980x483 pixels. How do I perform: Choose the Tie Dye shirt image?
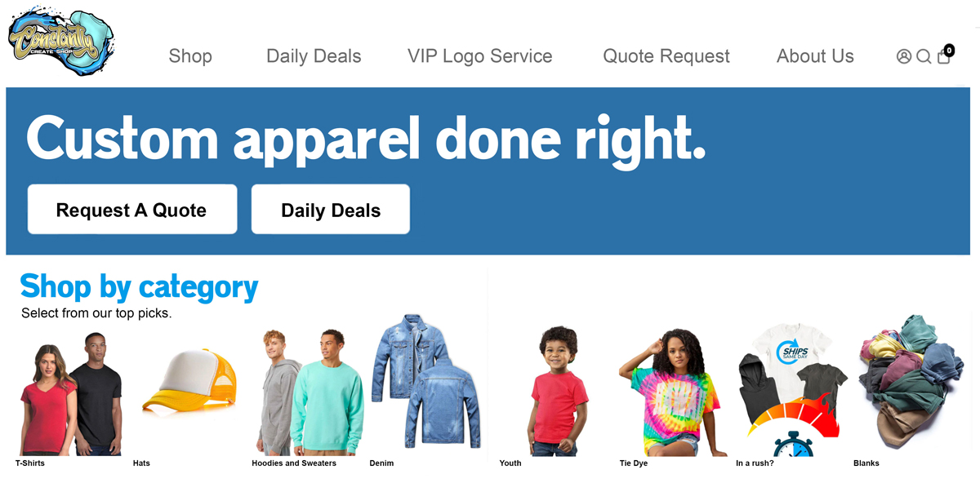(670, 392)
